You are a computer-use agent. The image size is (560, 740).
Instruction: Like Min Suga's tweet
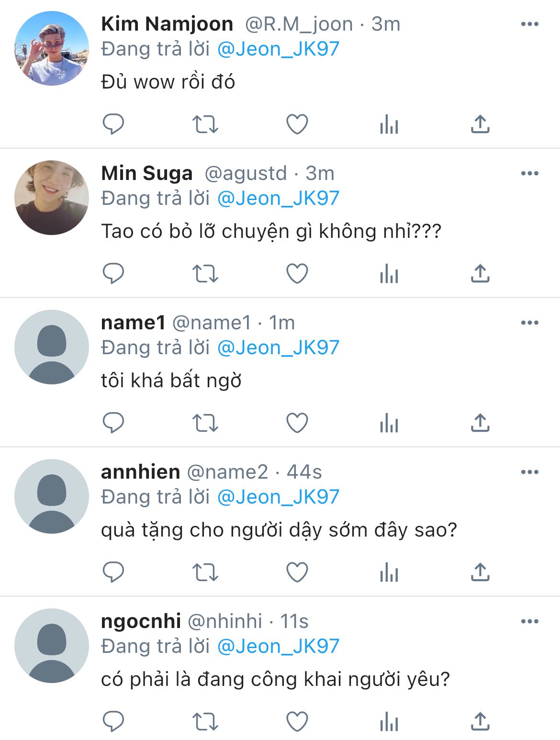[297, 274]
